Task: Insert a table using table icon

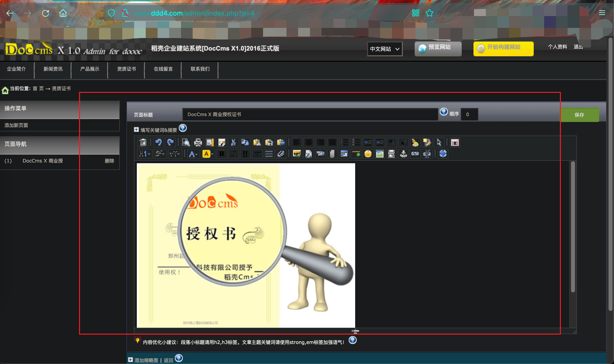Action: click(x=344, y=154)
